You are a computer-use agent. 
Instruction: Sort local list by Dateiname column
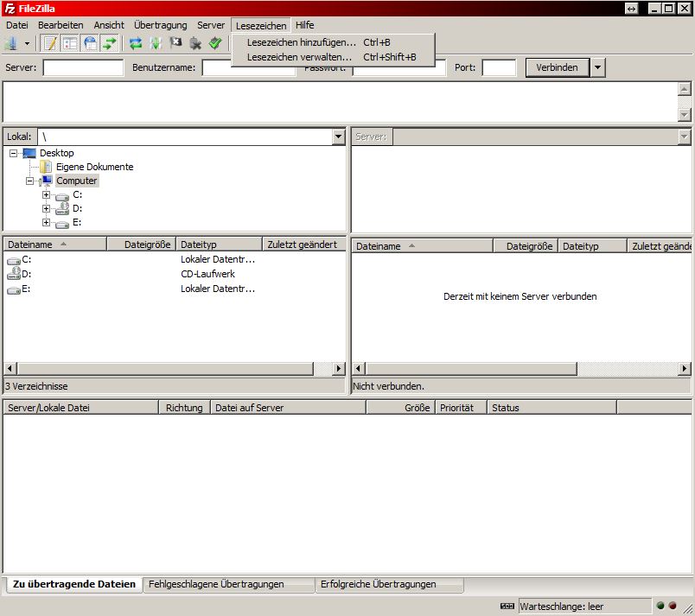tap(55, 244)
